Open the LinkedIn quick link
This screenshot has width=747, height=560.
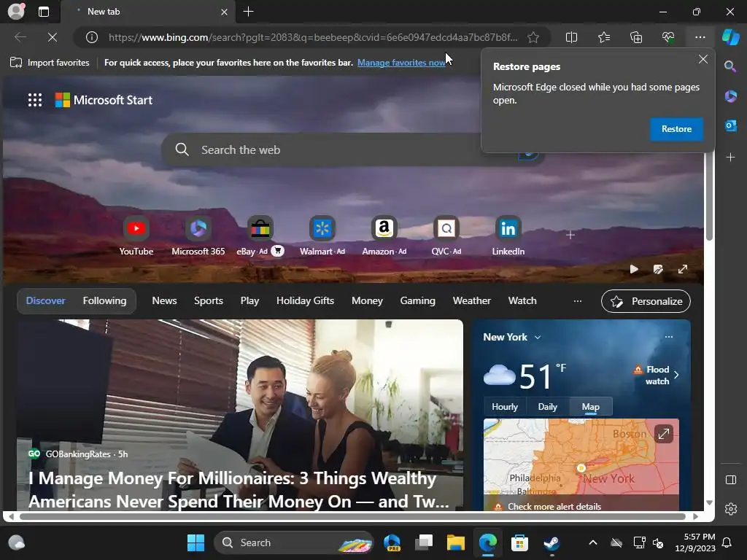[508, 236]
